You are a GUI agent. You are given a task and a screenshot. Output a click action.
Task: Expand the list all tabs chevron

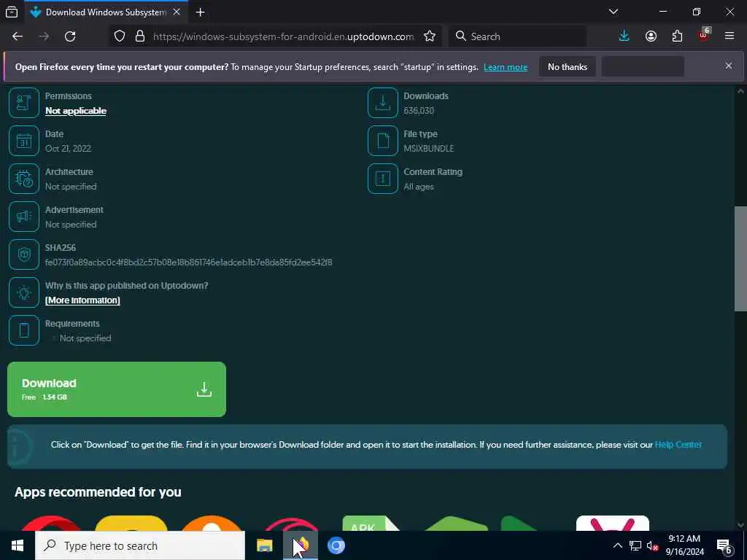point(613,12)
